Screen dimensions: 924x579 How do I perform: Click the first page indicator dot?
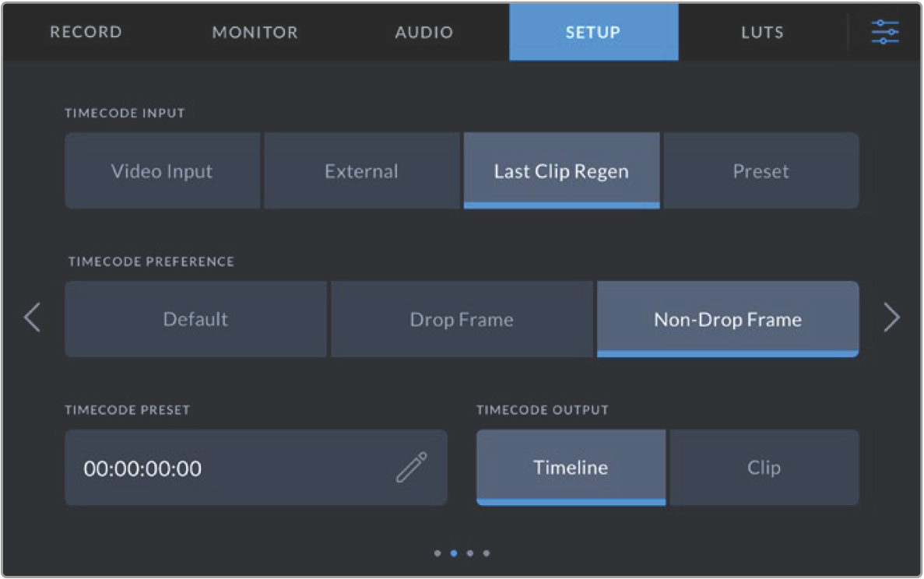pos(437,553)
